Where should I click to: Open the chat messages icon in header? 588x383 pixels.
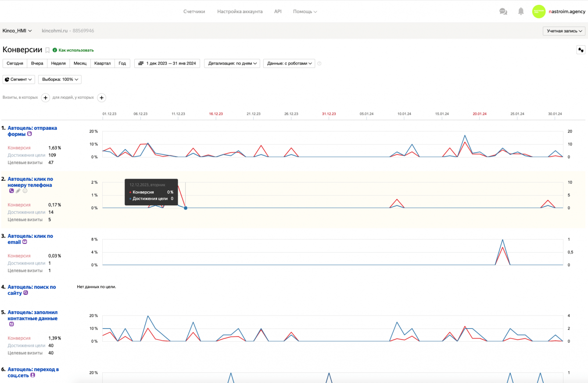pyautogui.click(x=503, y=11)
